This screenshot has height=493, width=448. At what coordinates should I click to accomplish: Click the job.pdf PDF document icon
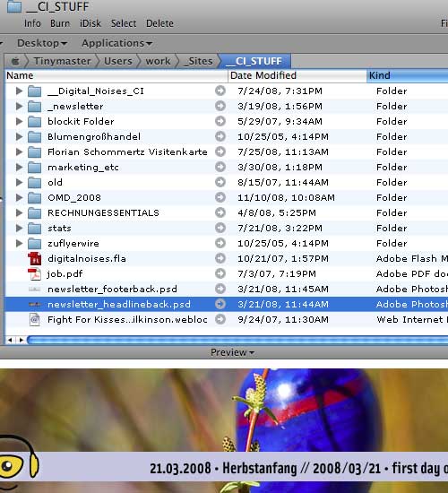(34, 274)
